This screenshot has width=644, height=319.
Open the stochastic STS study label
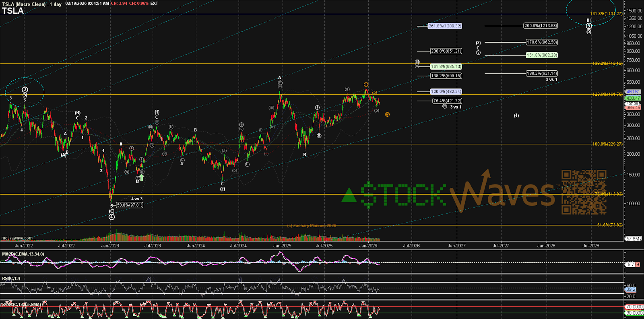pos(21,305)
